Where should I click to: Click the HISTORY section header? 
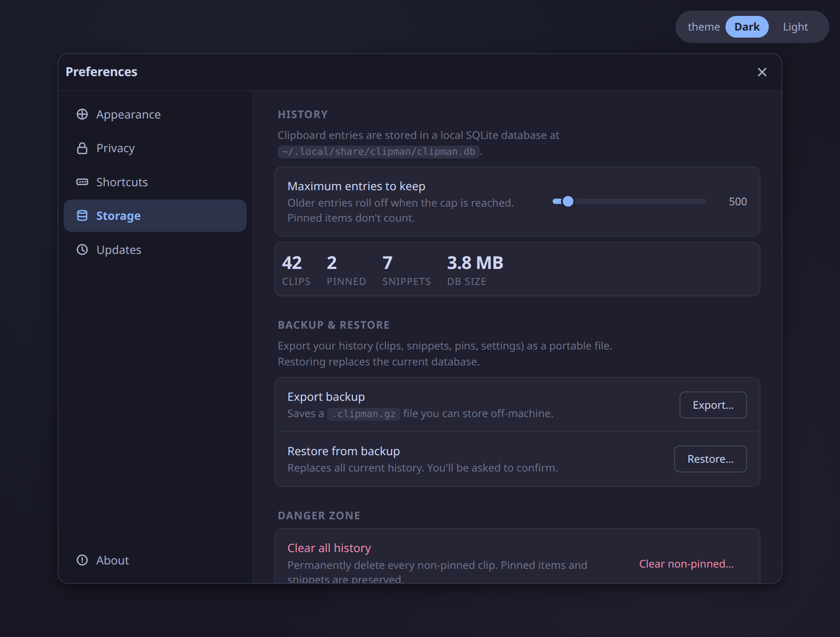coord(303,115)
